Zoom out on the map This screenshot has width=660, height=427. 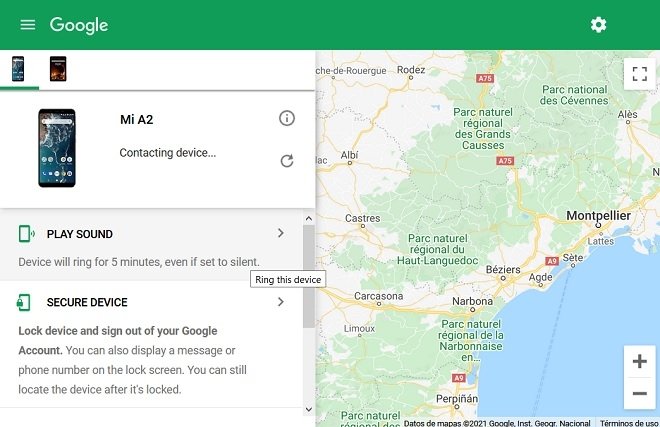click(x=639, y=393)
